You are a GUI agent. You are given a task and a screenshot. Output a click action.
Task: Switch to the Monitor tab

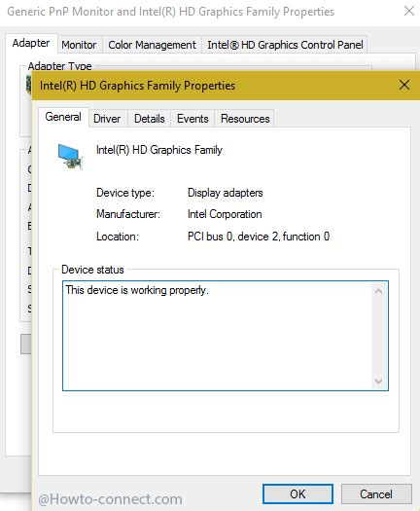tap(79, 45)
